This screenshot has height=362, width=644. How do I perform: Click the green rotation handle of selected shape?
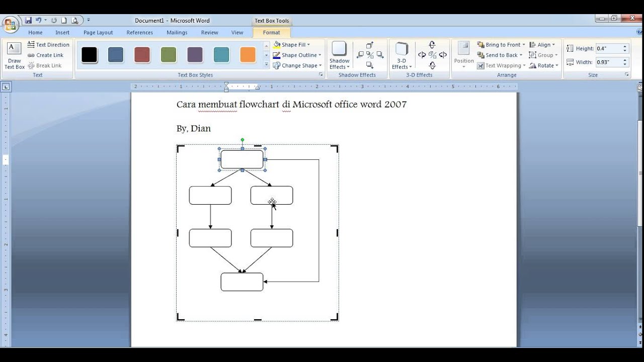click(243, 140)
